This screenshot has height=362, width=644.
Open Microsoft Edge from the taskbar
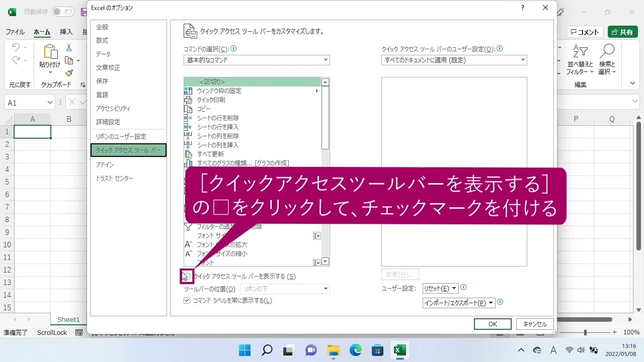[x=355, y=350]
